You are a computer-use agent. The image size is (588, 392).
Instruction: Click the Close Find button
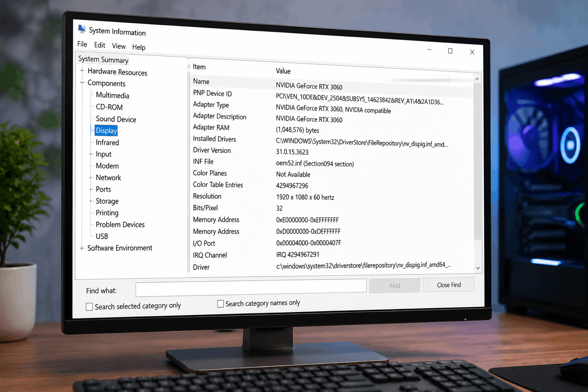click(449, 285)
